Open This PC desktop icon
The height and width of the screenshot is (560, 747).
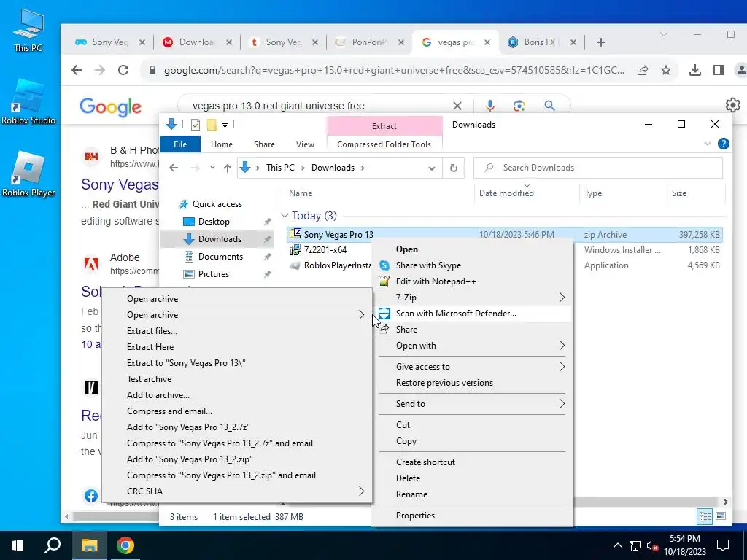pyautogui.click(x=28, y=30)
